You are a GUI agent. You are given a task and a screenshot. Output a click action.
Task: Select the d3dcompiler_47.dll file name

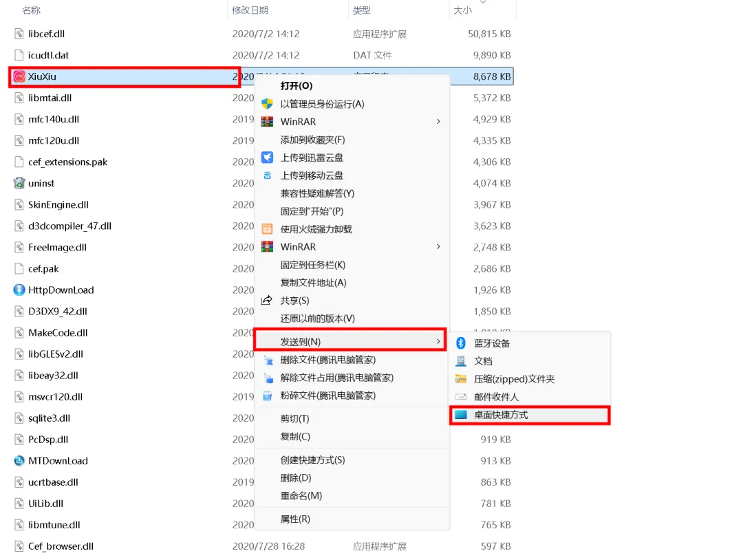69,226
